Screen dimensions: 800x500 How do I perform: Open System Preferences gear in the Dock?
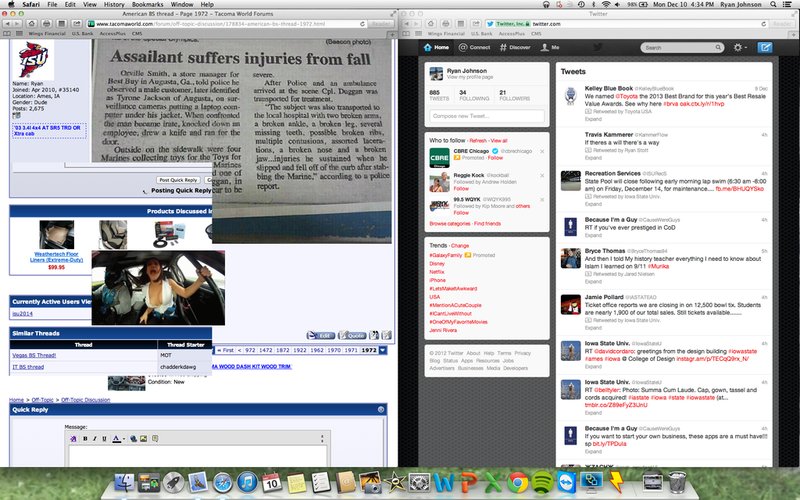tap(419, 482)
